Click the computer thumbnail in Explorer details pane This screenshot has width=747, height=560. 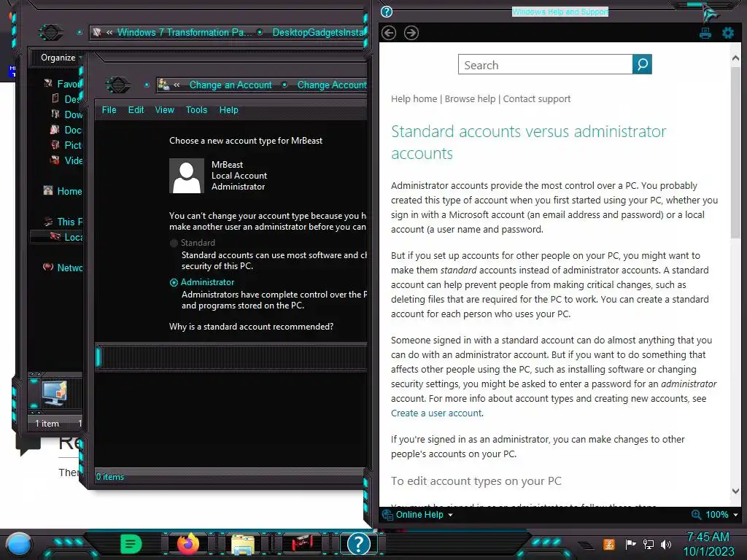54,393
